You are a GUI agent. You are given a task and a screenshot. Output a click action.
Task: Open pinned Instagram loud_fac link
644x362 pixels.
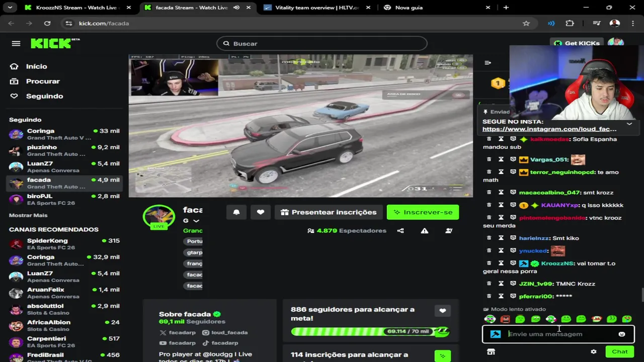pos(549,129)
